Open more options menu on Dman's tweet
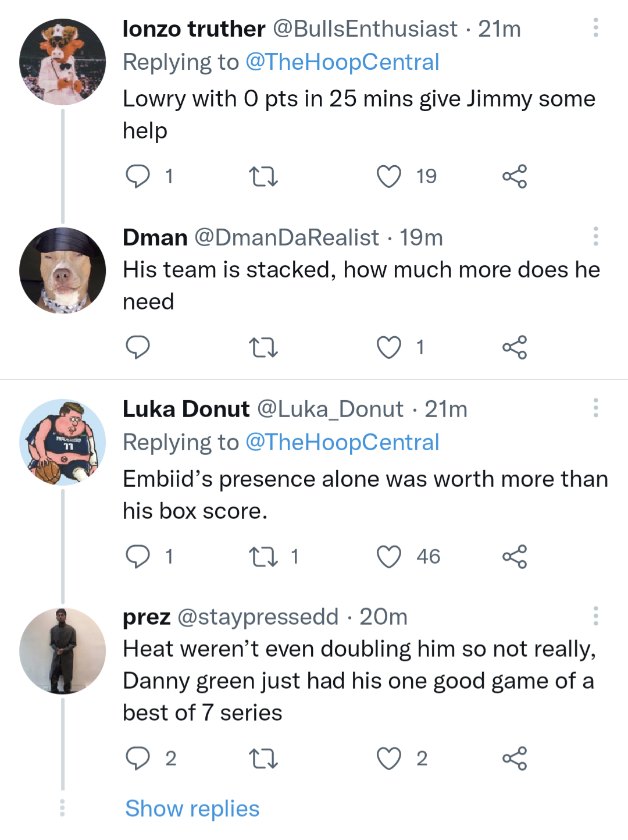This screenshot has height=840, width=628. 595,236
